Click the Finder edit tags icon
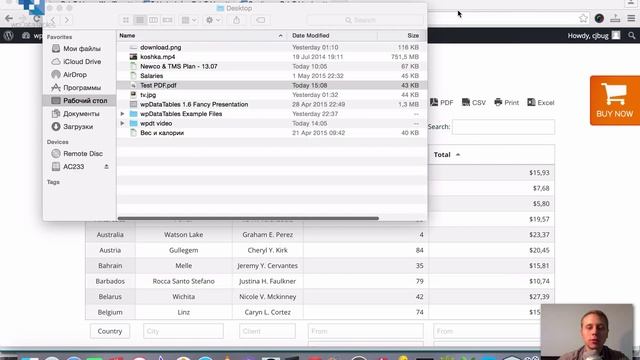 pyautogui.click(x=260, y=20)
